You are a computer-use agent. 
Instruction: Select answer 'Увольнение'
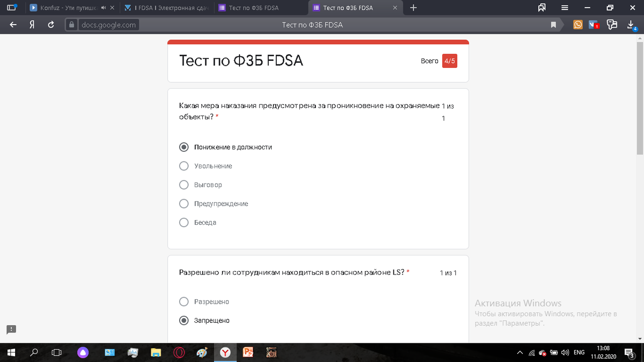point(184,166)
